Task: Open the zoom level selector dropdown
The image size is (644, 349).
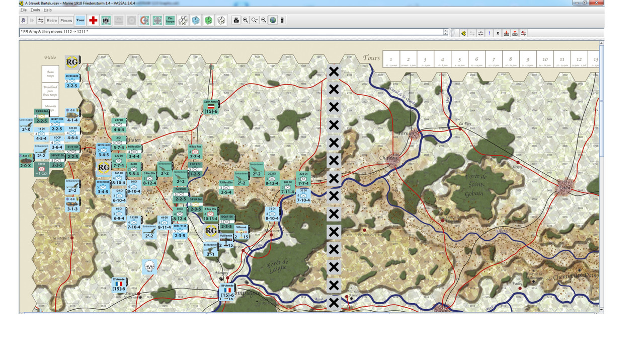Action: click(255, 20)
